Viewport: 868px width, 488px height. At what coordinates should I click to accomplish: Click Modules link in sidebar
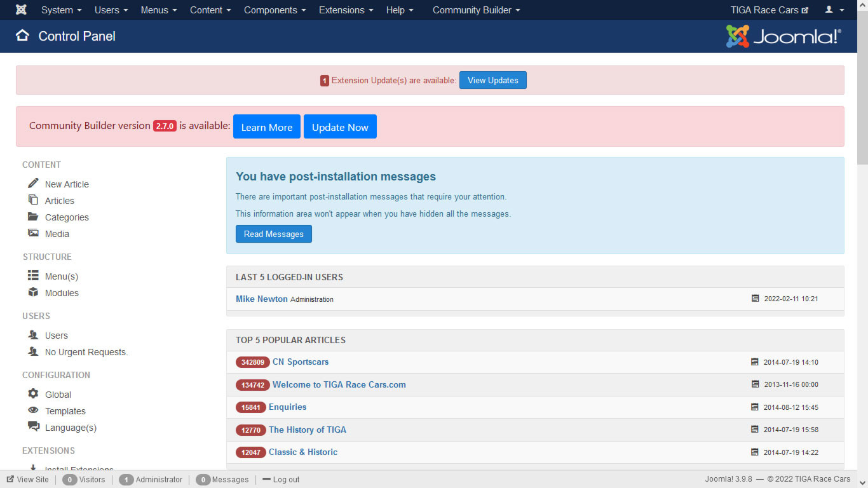tap(62, 293)
